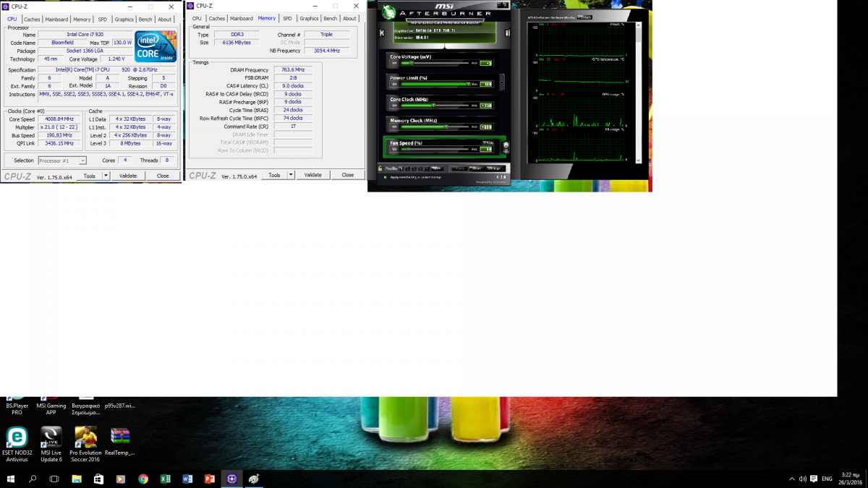Image resolution: width=868 pixels, height=488 pixels.
Task: Open the Processor #1 selection dropdown
Action: tap(61, 160)
